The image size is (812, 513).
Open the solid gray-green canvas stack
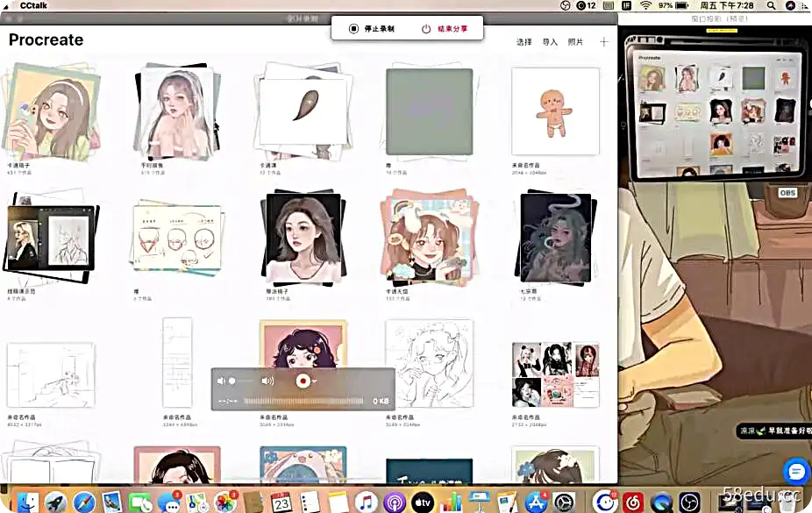coord(430,111)
